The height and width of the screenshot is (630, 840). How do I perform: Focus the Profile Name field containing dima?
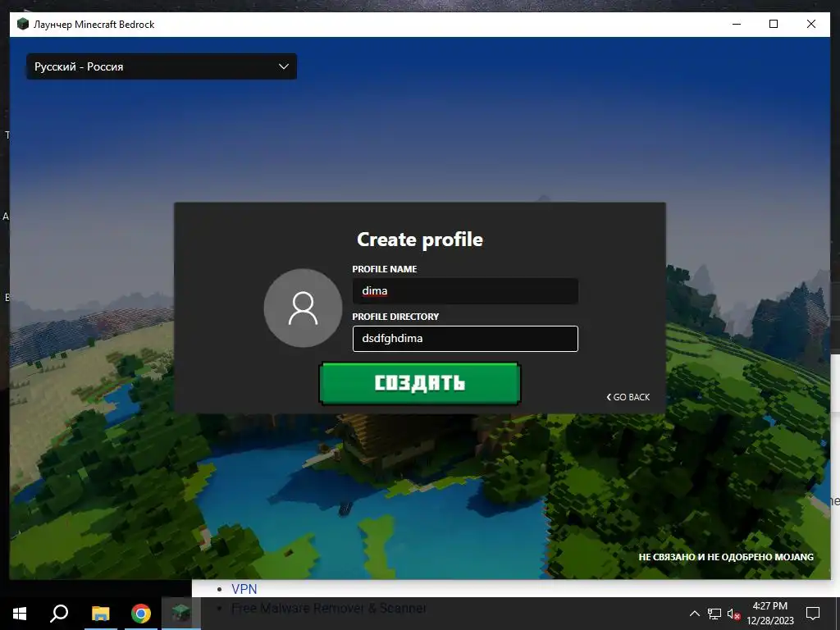click(465, 291)
